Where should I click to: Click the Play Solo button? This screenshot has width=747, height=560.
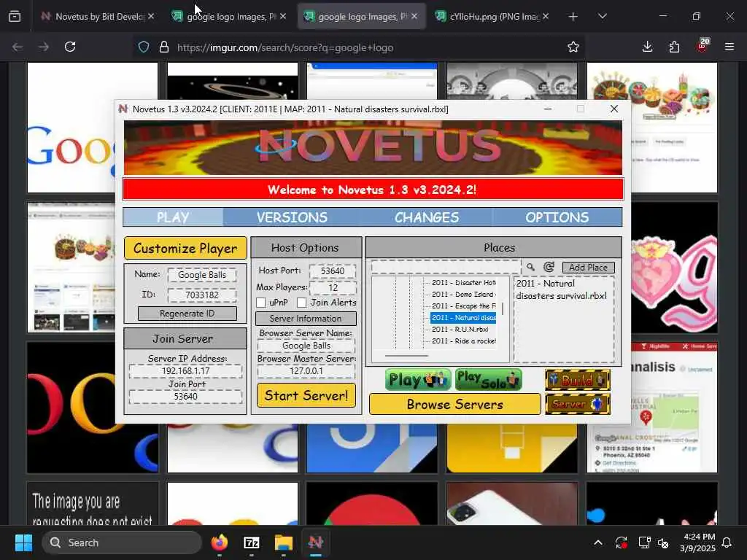488,379
